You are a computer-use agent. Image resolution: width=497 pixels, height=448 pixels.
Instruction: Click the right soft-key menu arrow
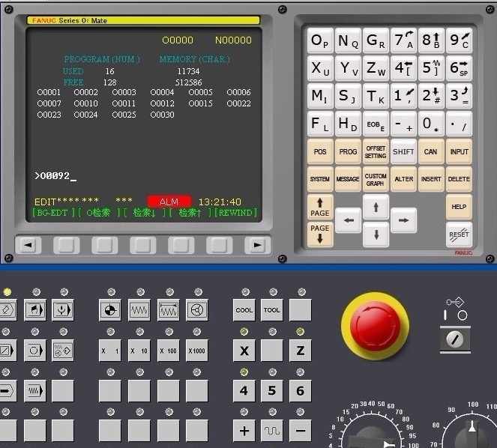[x=256, y=245]
